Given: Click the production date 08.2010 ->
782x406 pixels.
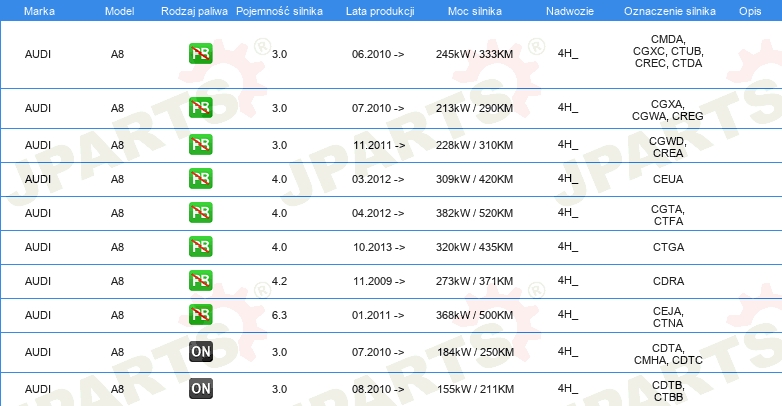Looking at the screenshot, I should coord(378,389).
